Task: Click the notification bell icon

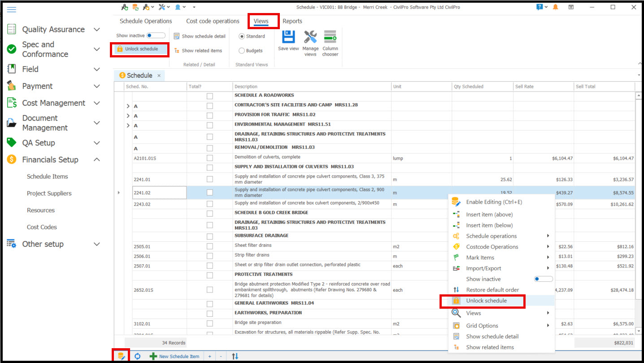Action: pos(556,7)
